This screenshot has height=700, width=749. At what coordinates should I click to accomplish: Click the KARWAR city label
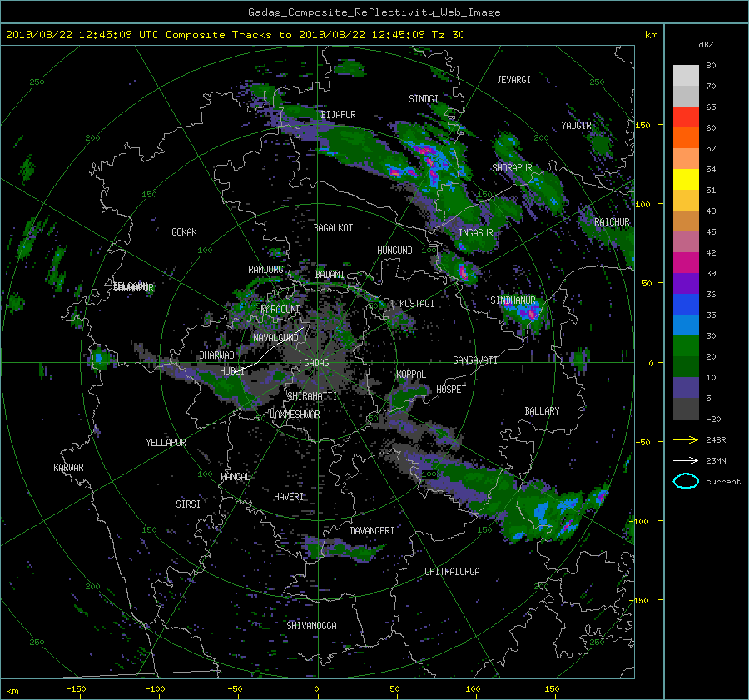pos(68,468)
